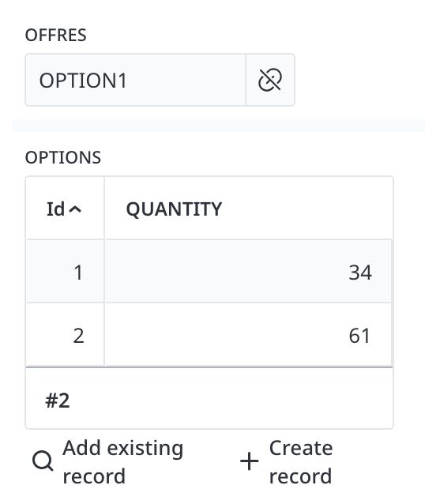425x504 pixels.
Task: Click the Id cell containing 1
Action: [x=65, y=271]
